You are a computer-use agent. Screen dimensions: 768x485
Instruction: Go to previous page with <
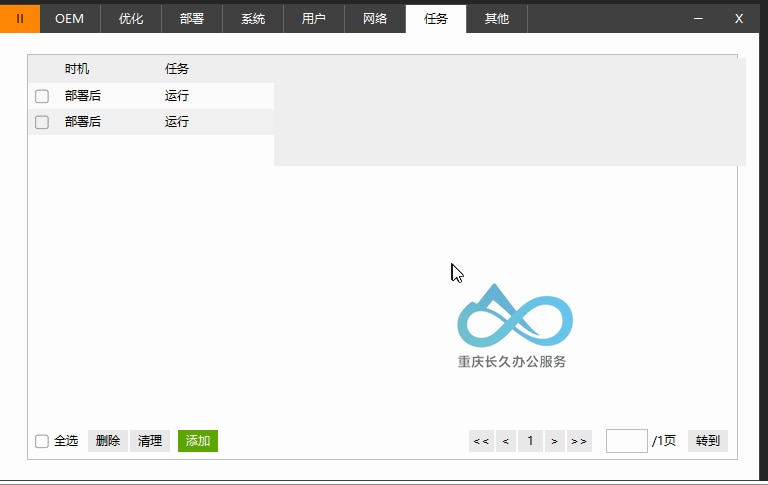click(506, 441)
